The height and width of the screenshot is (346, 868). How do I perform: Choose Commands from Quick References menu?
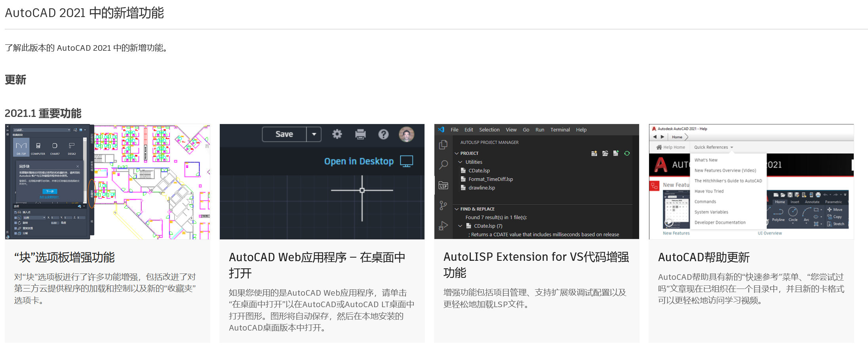tap(705, 201)
